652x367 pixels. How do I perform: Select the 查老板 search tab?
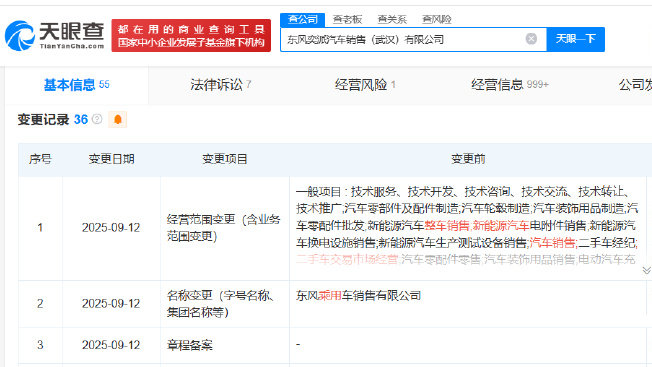click(347, 19)
